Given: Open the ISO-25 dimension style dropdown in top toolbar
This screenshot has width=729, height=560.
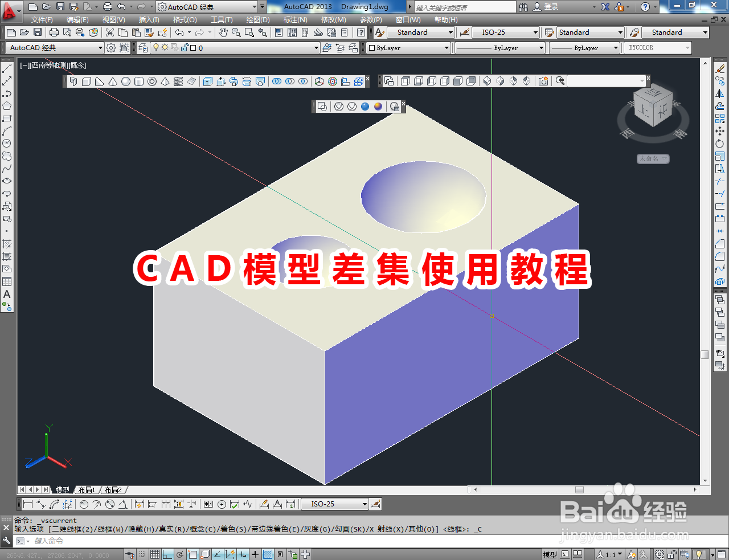Looking at the screenshot, I should click(506, 32).
